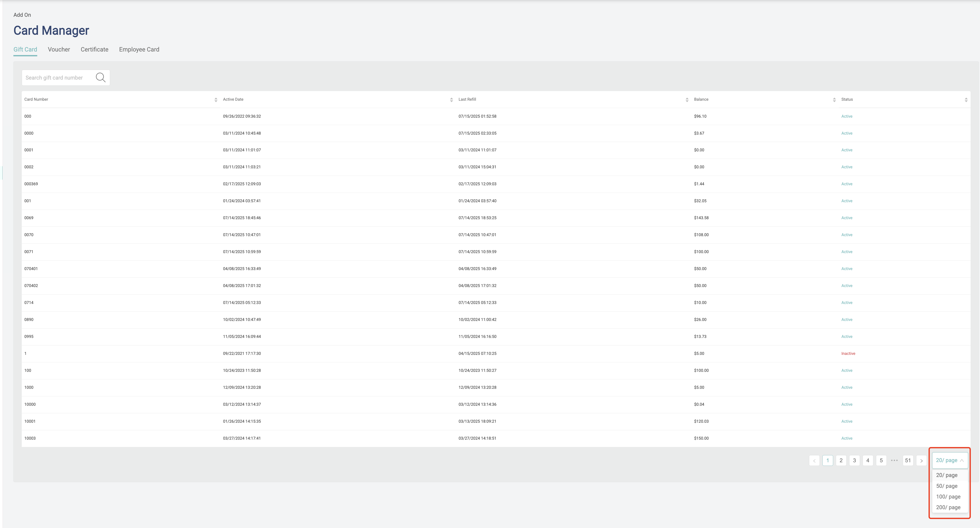Screen dimensions: 980x528
Task: Select 50/ page option
Action: click(950, 486)
